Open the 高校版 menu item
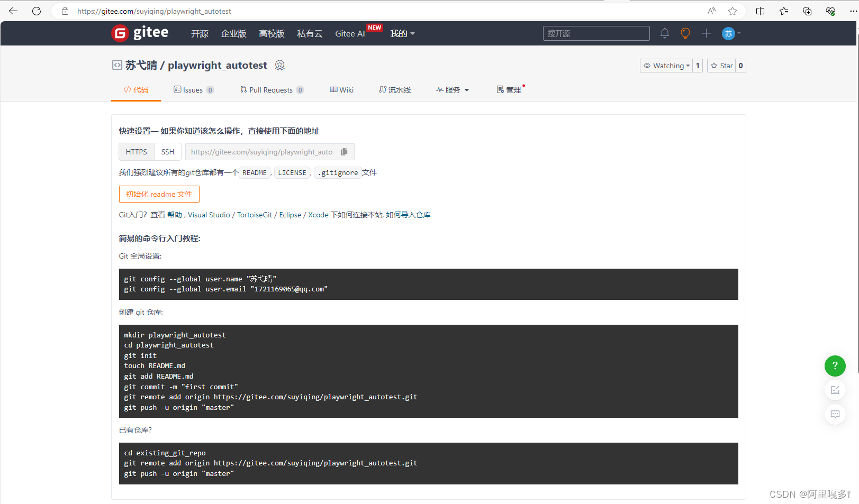Screen dimensions: 859x504 pos(272,33)
